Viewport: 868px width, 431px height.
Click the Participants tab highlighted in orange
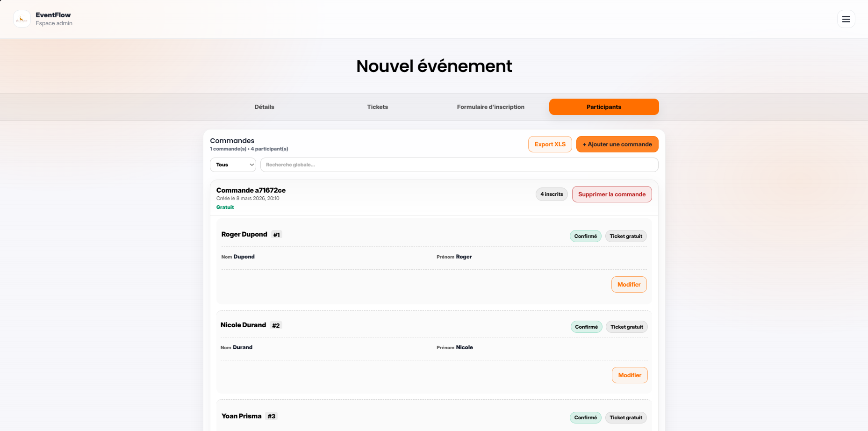pyautogui.click(x=604, y=107)
